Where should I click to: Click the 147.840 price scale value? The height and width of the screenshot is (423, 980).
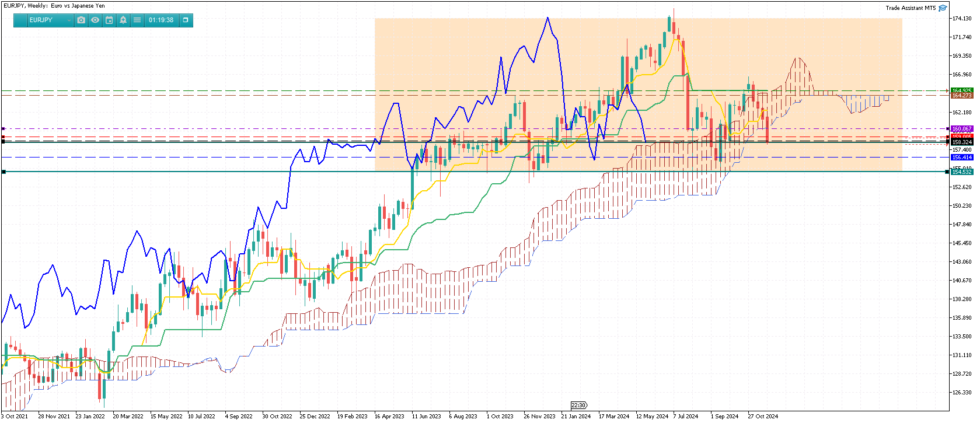962,225
